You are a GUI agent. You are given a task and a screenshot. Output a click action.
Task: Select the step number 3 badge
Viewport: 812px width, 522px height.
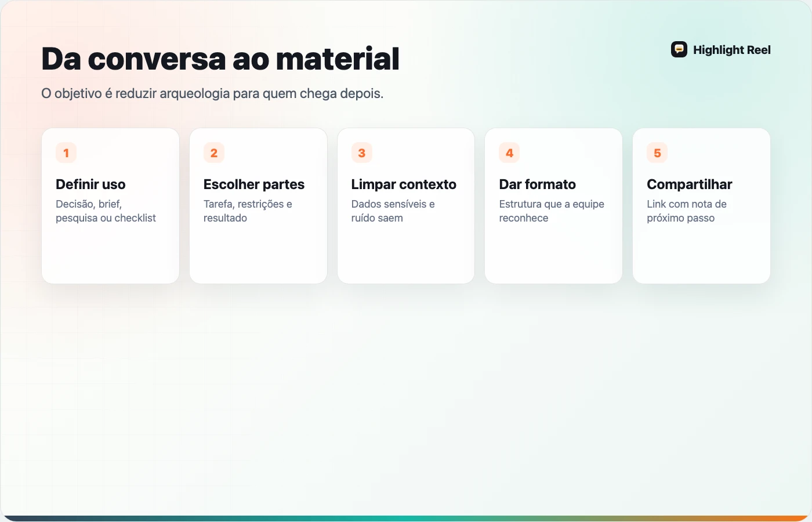point(362,153)
